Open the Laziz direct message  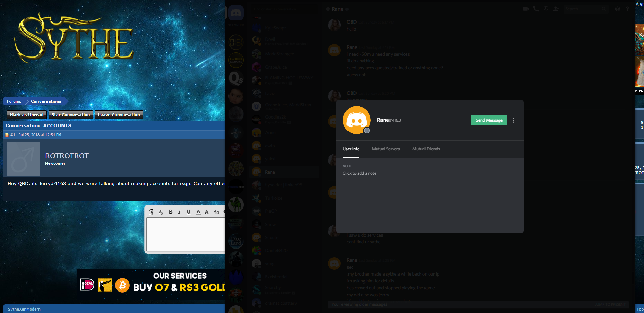pyautogui.click(x=284, y=93)
